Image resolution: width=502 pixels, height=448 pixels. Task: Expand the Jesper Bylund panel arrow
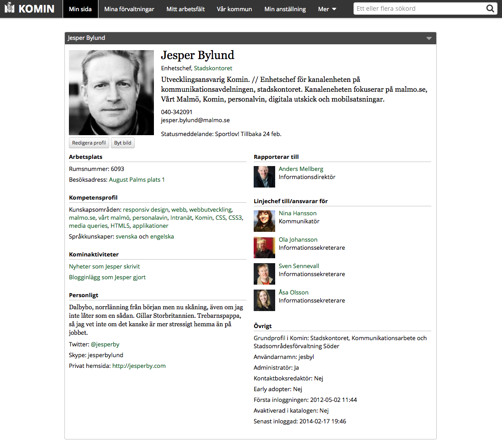[x=429, y=38]
